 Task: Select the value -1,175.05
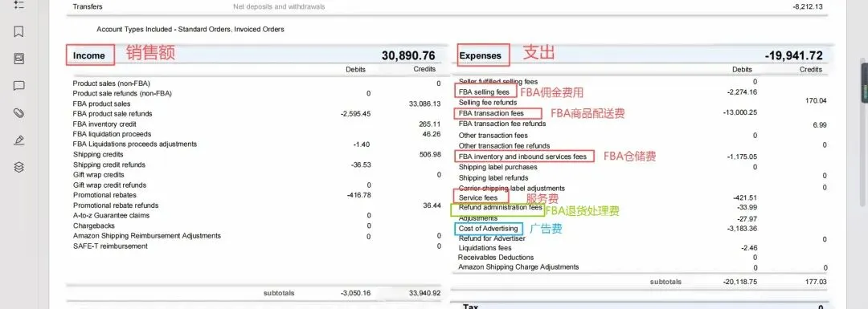742,157
